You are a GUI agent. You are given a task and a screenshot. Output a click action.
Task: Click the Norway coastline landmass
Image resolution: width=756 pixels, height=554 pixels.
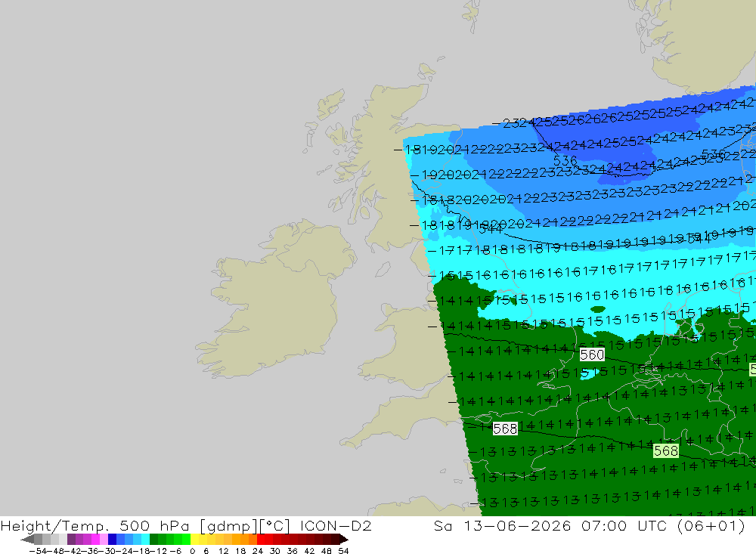704,43
